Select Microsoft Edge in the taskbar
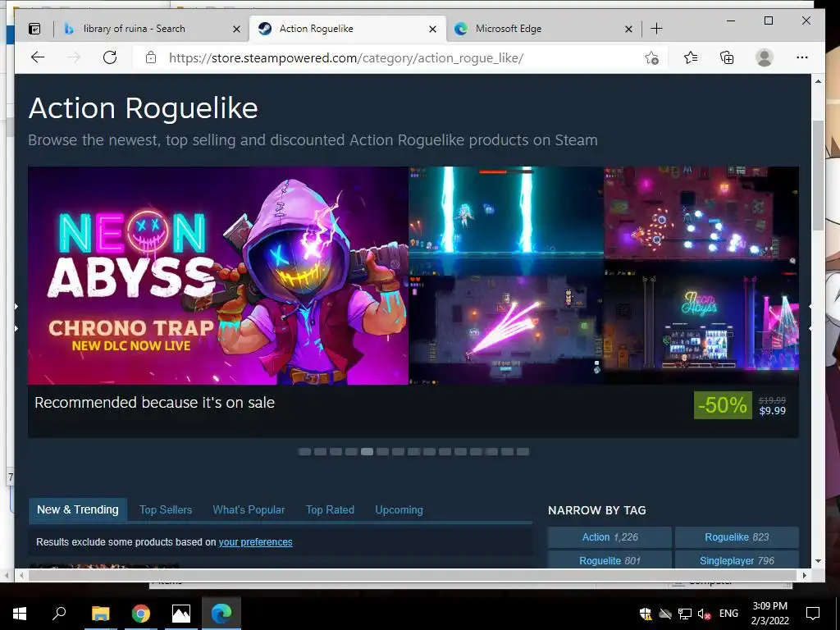Image resolution: width=840 pixels, height=630 pixels. pos(221,614)
